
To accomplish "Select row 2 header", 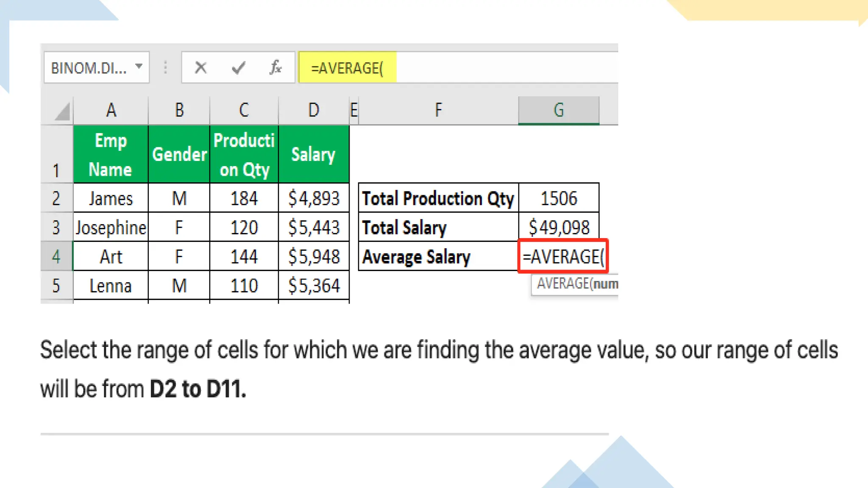I will pos(56,198).
